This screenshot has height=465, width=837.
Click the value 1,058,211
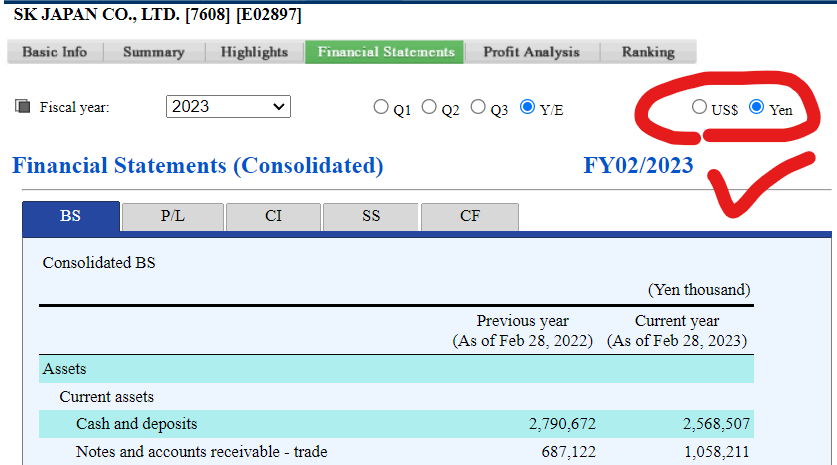pos(717,452)
